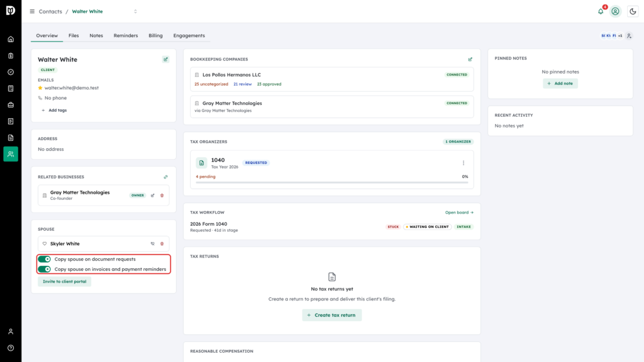This screenshot has width=644, height=362.
Task: Click the 1040 organizer progress bar
Action: point(332,183)
